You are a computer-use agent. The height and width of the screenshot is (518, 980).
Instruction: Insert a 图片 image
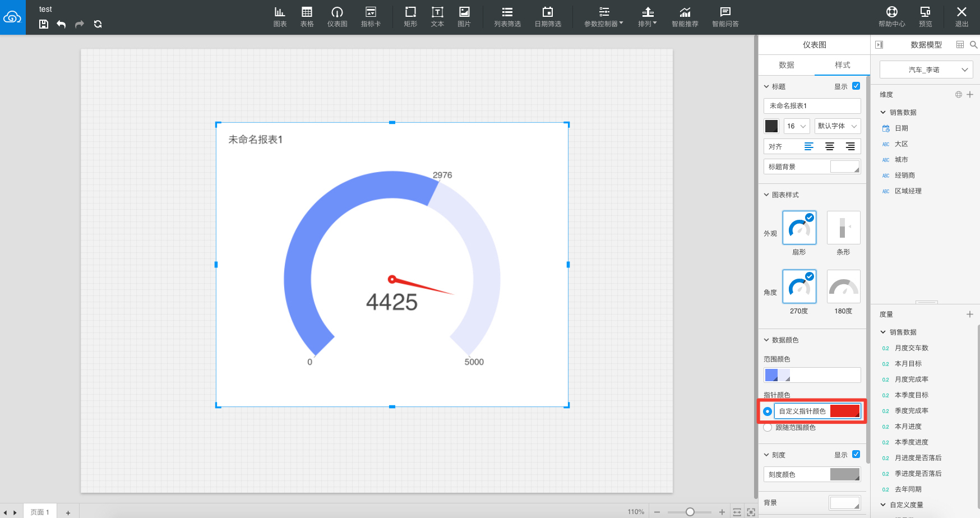click(464, 17)
